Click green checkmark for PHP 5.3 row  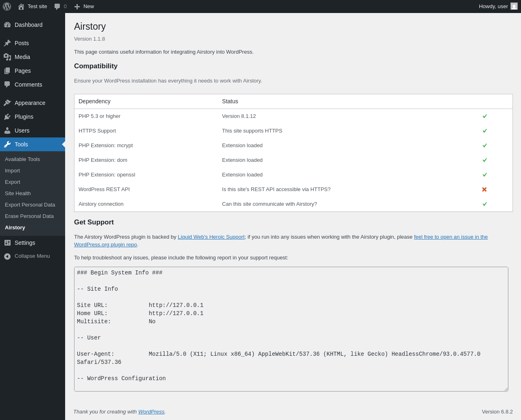(x=485, y=116)
